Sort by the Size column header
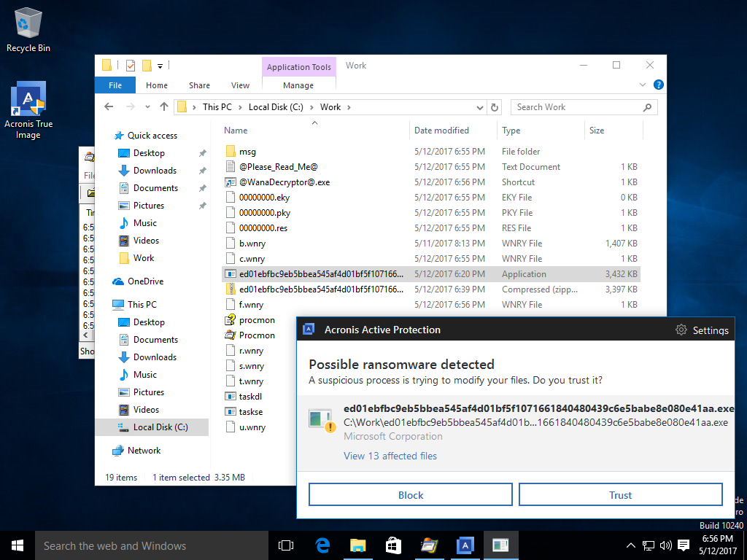This screenshot has width=747, height=560. [x=597, y=130]
